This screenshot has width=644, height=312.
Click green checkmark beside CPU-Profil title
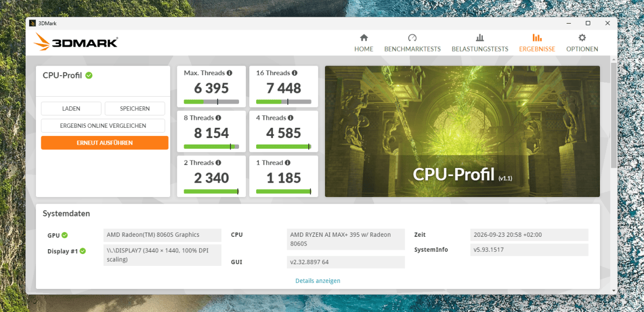click(x=89, y=76)
